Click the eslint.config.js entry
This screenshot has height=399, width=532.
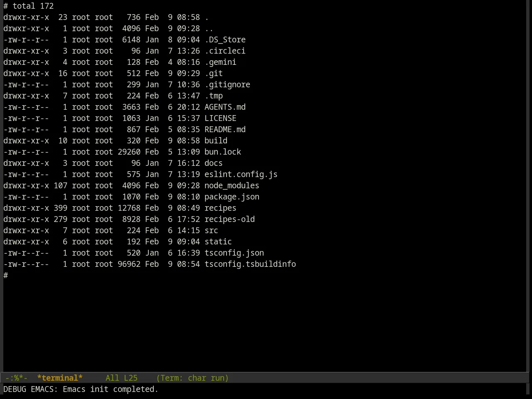click(241, 174)
